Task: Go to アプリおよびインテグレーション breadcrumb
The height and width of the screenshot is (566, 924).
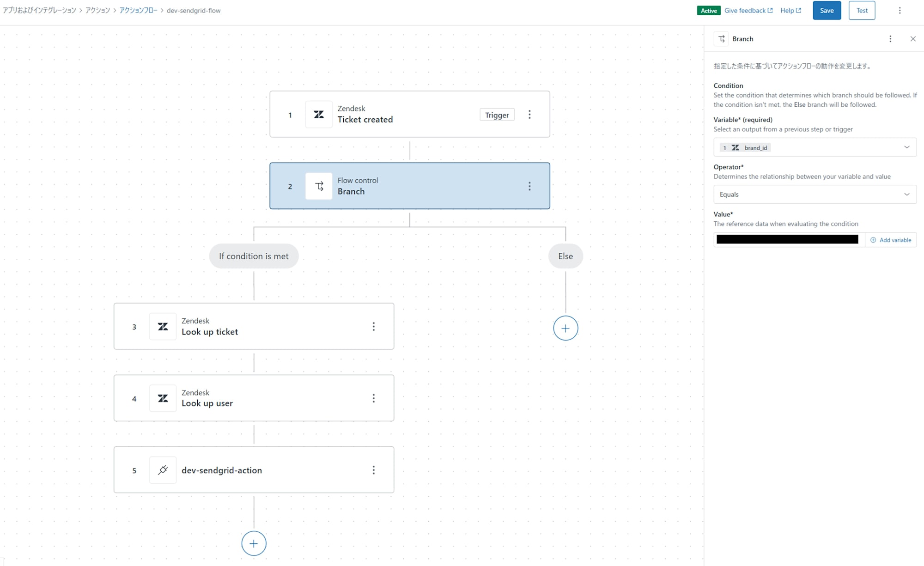Action: pos(39,10)
